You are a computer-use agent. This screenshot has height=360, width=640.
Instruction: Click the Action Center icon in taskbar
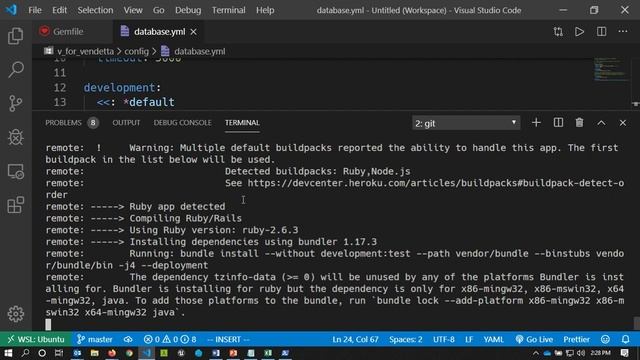pyautogui.click(x=625, y=353)
